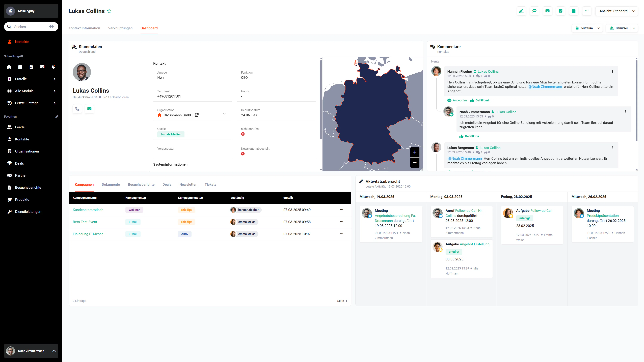644x362 pixels.
Task: Open the mail icon in Schnellzugriff
Action: click(x=42, y=67)
